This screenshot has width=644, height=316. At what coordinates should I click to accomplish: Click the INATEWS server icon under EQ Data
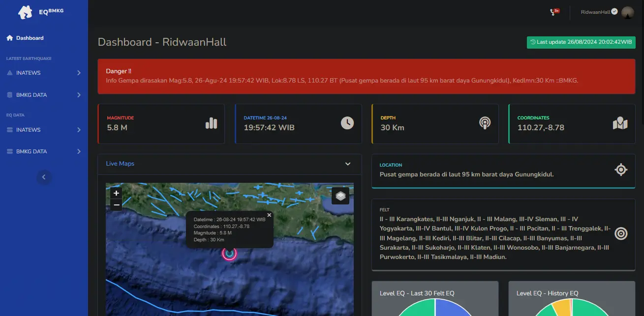pos(10,130)
